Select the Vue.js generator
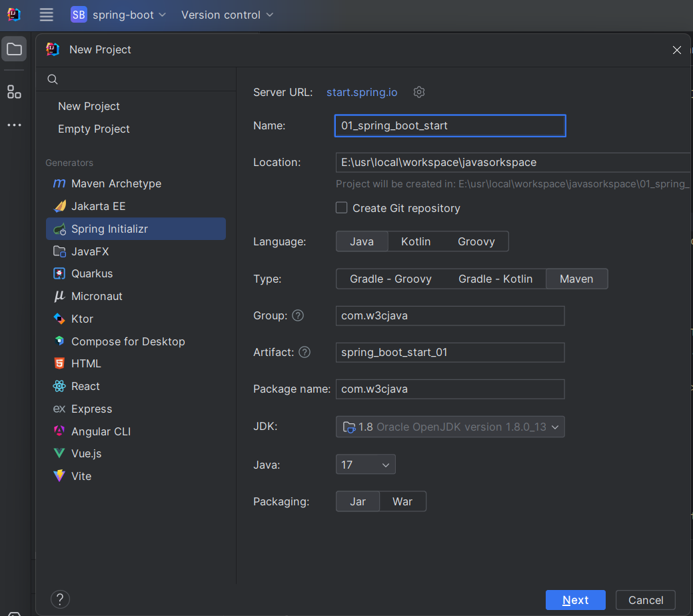Screen dimensions: 693x616 pos(136,454)
